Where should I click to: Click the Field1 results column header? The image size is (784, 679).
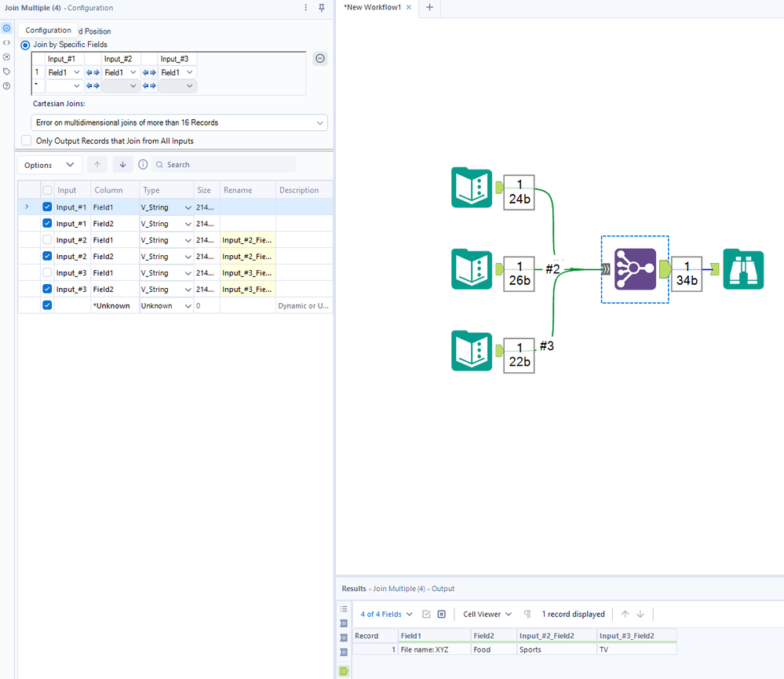pyautogui.click(x=434, y=636)
